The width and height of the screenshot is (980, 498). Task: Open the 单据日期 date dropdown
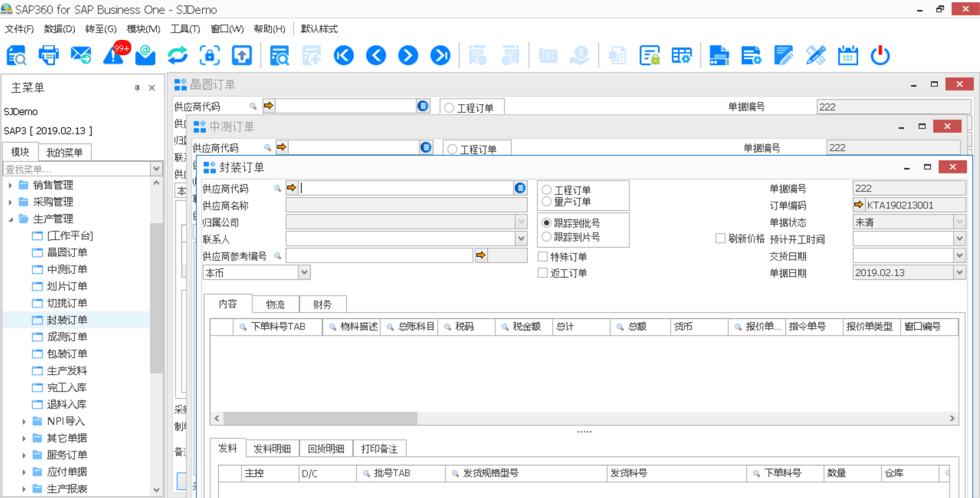959,273
